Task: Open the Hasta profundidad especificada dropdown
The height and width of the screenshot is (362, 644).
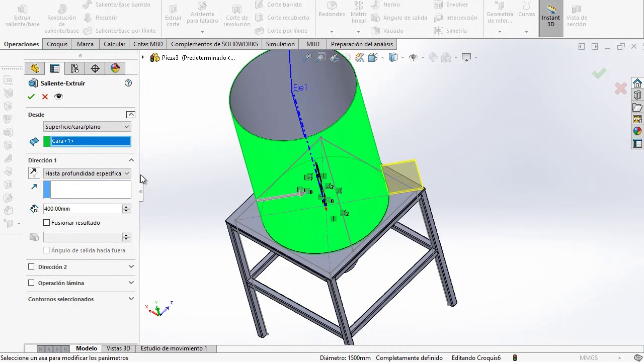Action: coord(87,173)
